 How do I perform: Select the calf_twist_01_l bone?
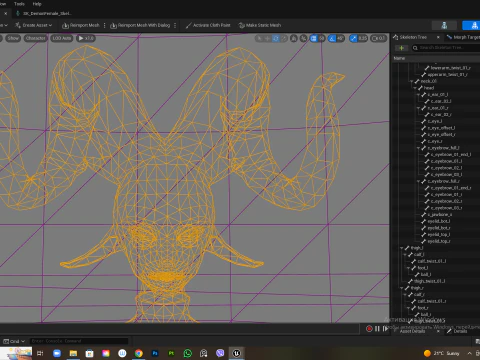pyautogui.click(x=431, y=261)
